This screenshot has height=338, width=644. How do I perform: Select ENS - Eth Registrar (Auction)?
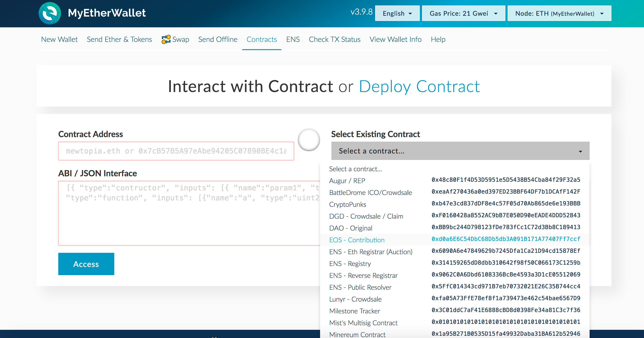tap(455, 252)
